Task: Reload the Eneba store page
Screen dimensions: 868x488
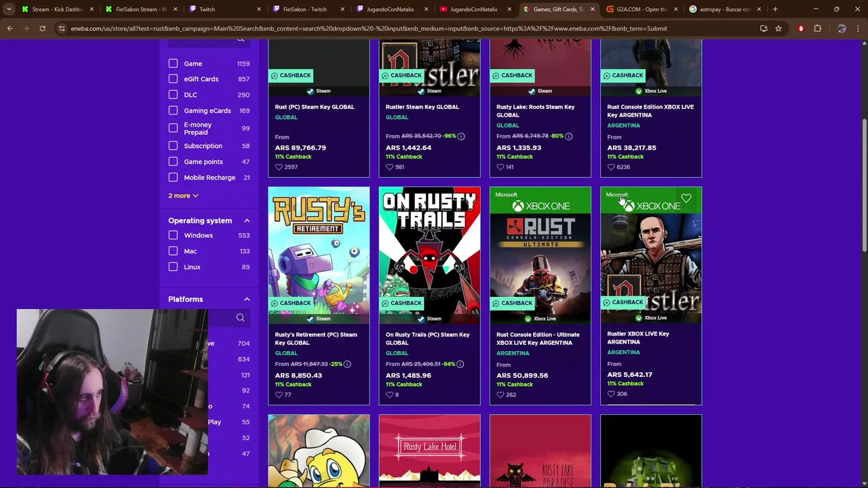Action: pos(42,28)
